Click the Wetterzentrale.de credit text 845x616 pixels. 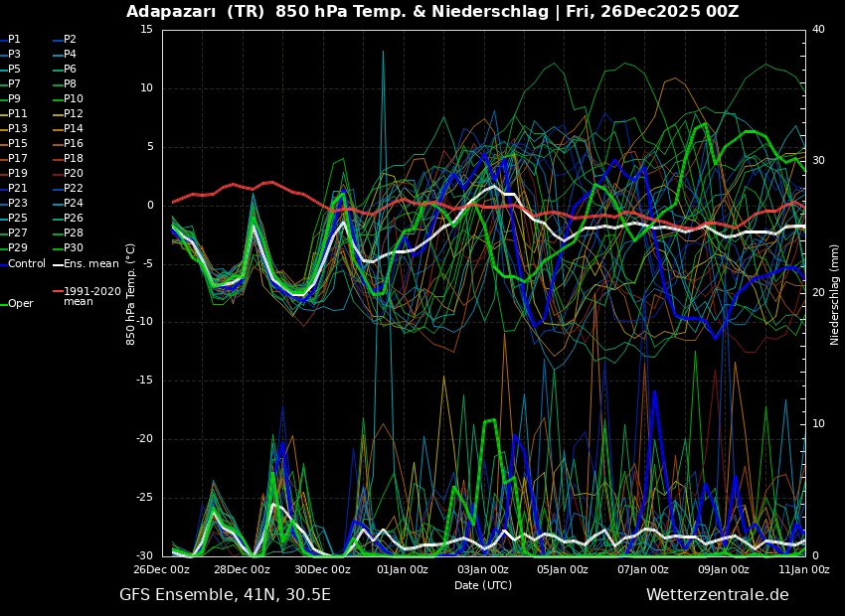point(718,595)
